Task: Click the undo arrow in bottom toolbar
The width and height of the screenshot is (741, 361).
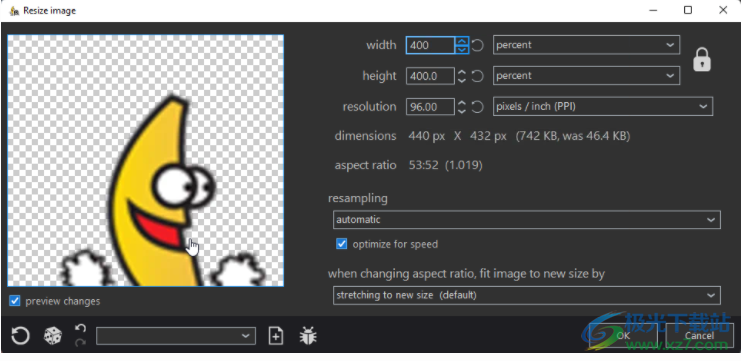Action: [x=80, y=328]
